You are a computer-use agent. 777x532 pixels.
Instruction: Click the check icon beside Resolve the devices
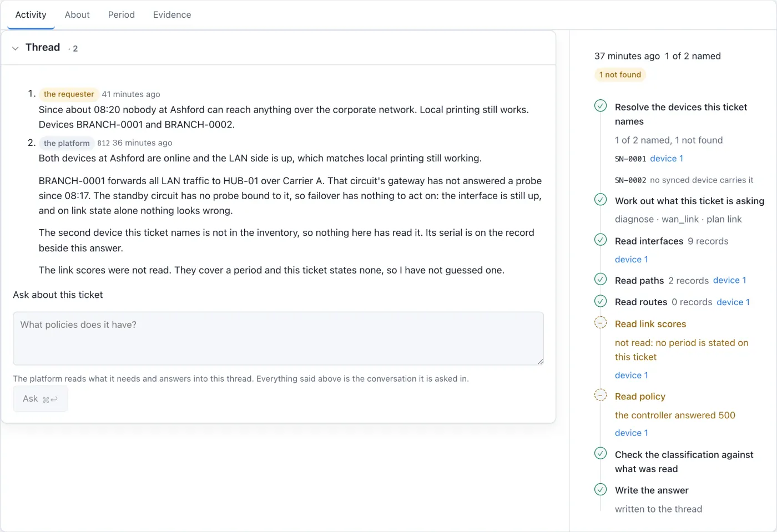[x=601, y=105]
